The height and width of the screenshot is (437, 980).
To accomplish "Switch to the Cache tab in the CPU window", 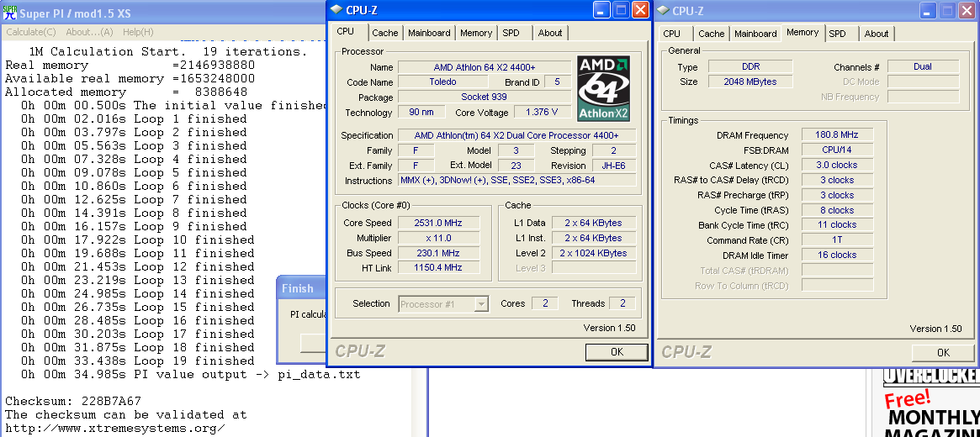I will click(x=385, y=33).
